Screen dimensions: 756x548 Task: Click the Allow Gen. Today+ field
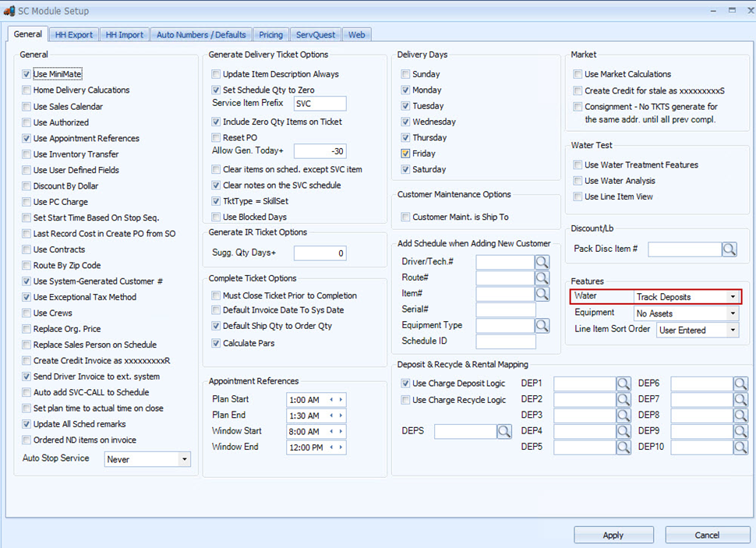click(320, 151)
